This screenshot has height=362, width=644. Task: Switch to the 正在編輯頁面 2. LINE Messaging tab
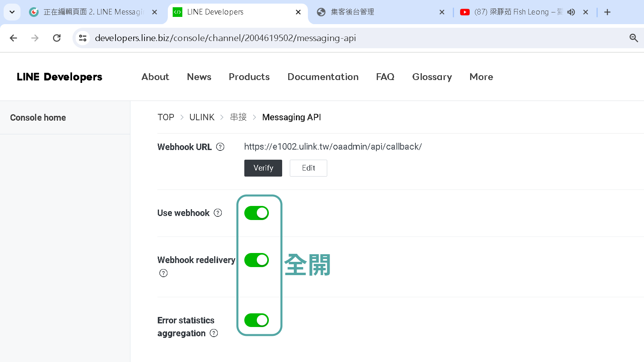coord(93,12)
